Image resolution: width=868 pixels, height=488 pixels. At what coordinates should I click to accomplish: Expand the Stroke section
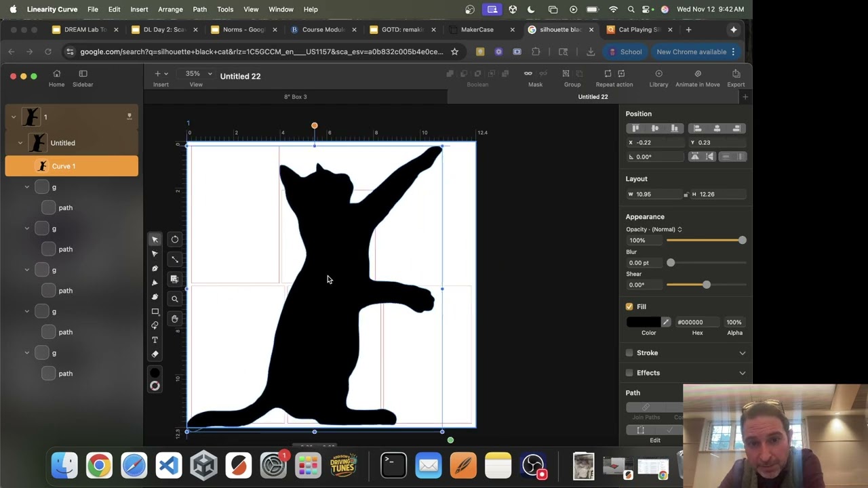point(742,353)
